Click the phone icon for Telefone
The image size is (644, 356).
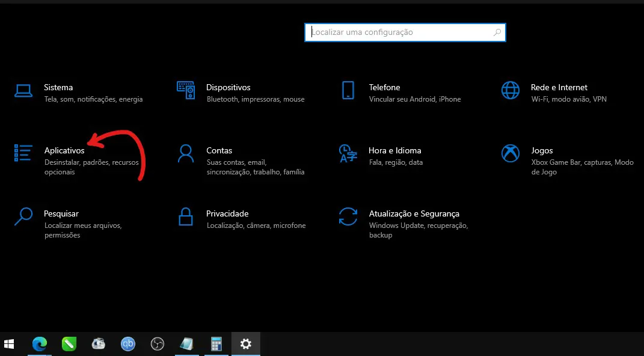(348, 90)
